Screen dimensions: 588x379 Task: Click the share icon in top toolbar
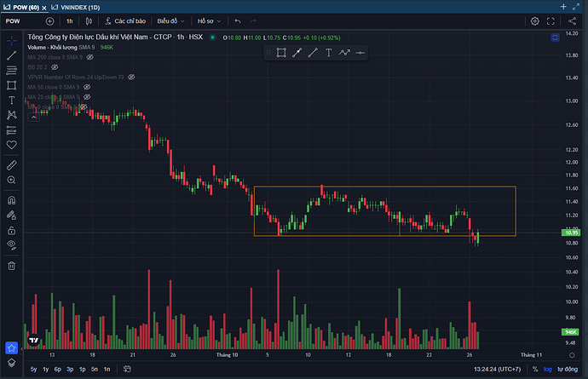573,20
